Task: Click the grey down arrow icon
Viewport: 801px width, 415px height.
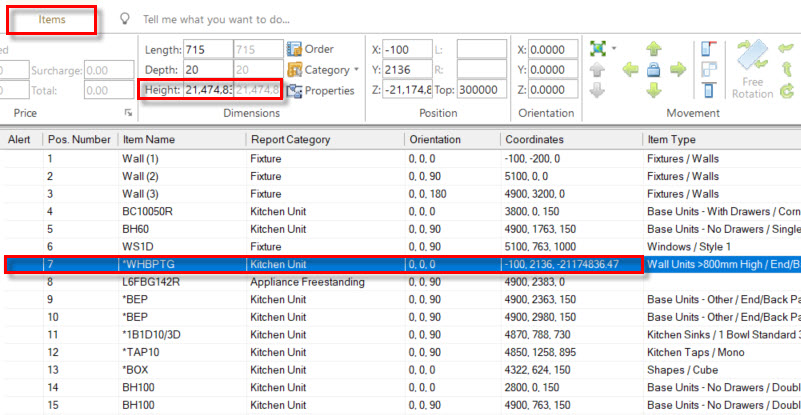Action: click(597, 90)
